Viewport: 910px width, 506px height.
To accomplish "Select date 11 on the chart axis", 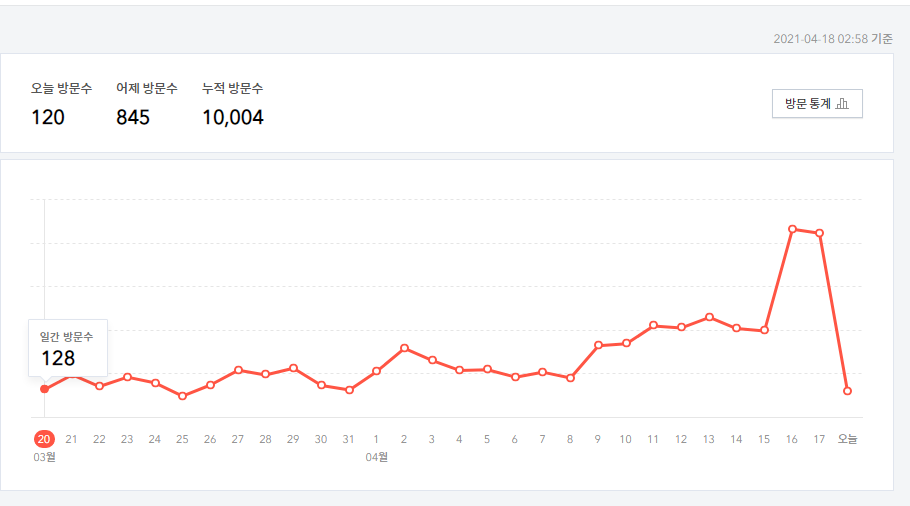I will (653, 439).
